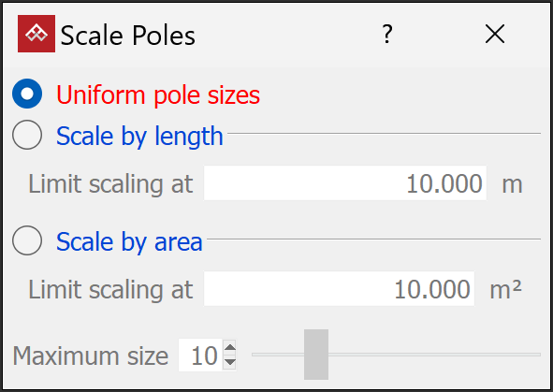553x392 pixels.
Task: Click slider track right of the handle
Action: (434, 355)
